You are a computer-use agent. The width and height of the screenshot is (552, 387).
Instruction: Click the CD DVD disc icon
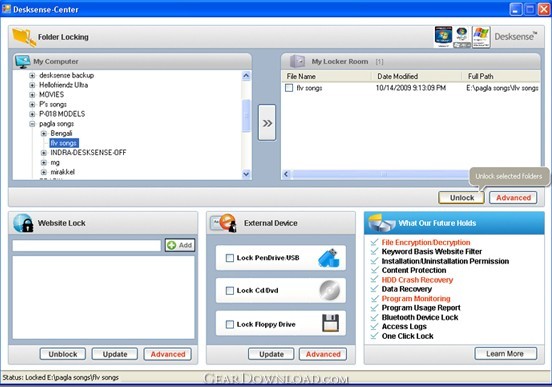tap(330, 290)
